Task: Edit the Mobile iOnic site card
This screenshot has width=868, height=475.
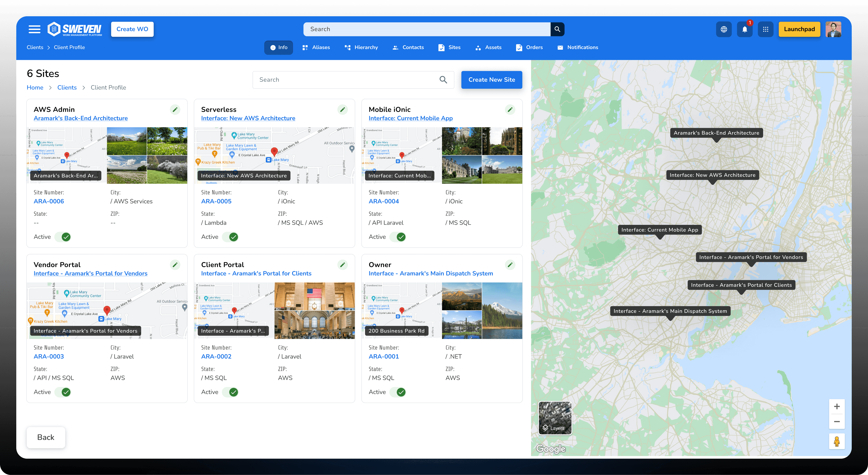Action: pos(510,109)
